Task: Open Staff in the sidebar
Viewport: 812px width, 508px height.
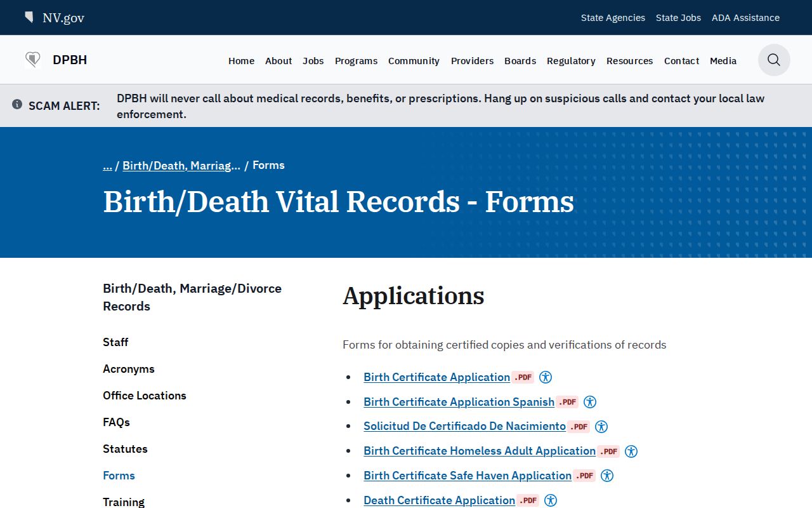Action: click(x=115, y=342)
